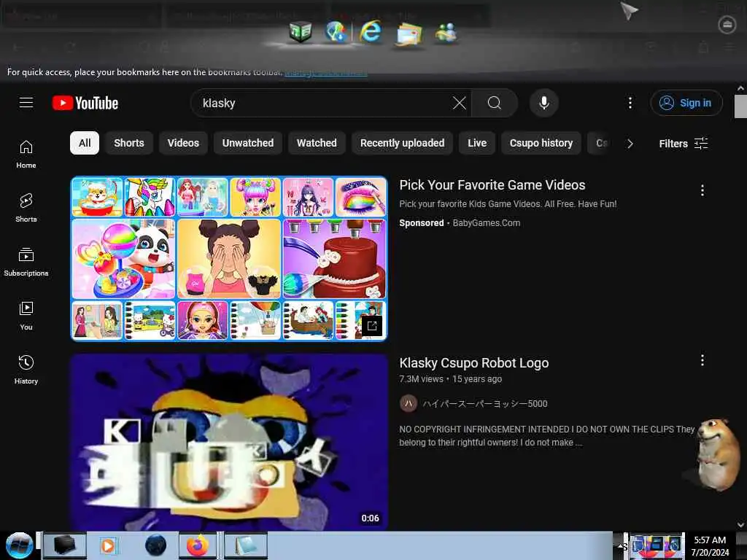Open the Filters panel

point(683,144)
